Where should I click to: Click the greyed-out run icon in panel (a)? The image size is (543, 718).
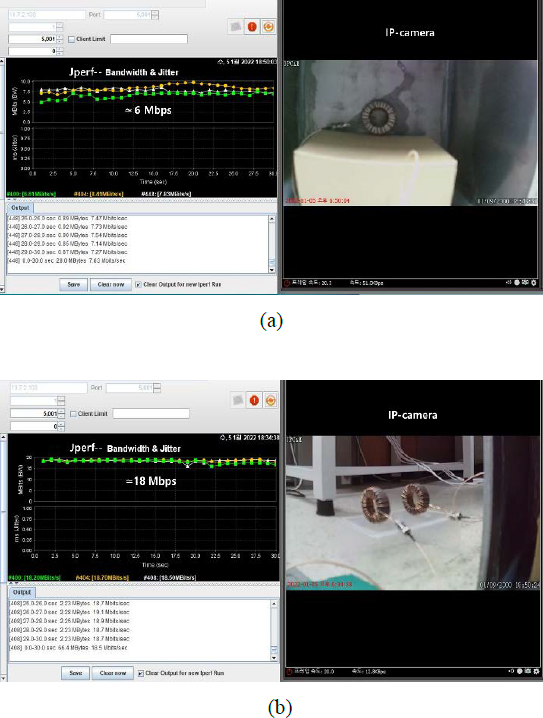(235, 27)
